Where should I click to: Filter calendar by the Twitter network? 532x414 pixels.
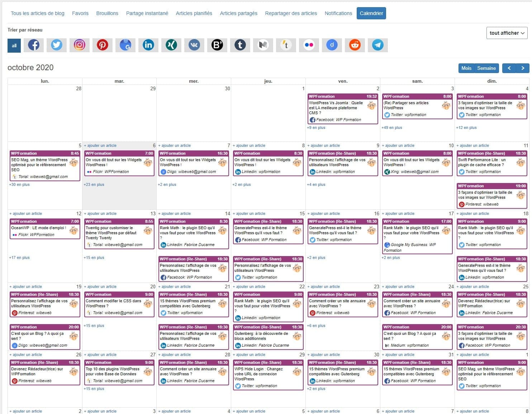pyautogui.click(x=56, y=45)
